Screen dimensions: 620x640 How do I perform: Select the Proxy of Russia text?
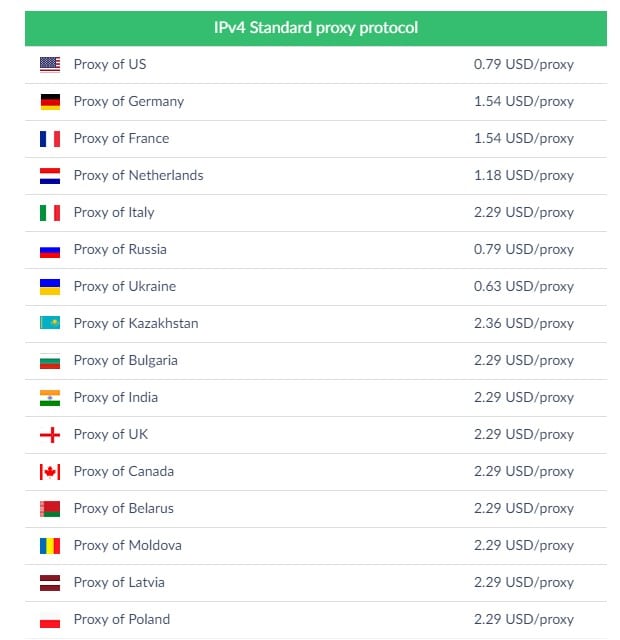point(120,249)
